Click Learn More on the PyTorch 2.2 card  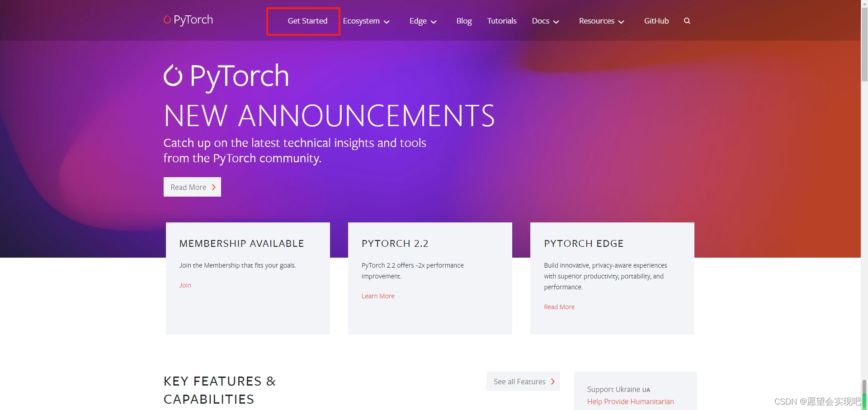point(378,296)
